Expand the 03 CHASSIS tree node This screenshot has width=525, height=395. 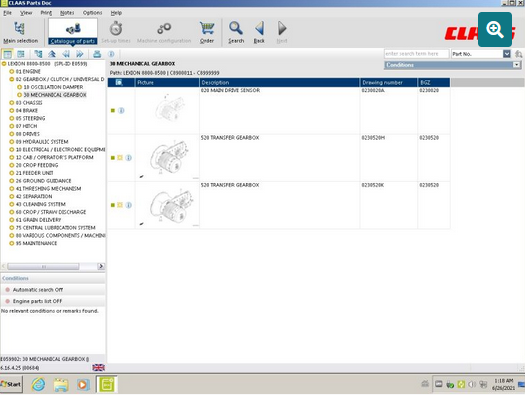click(x=12, y=103)
